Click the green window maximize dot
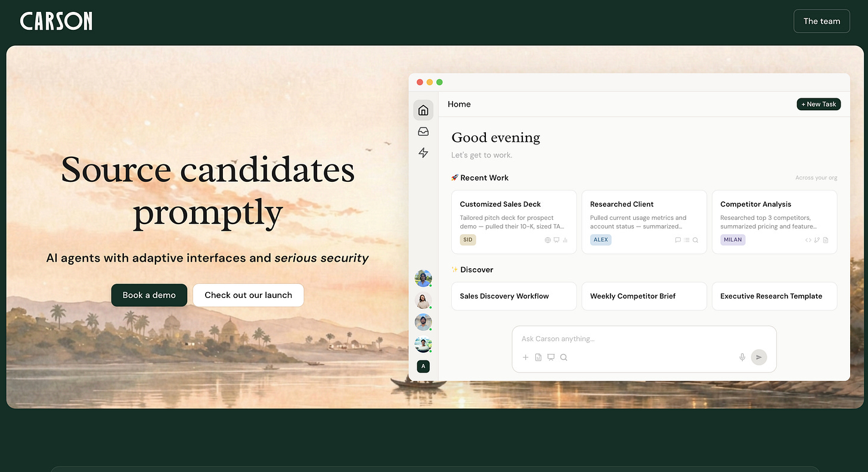Viewport: 868px width, 472px height. coord(439,82)
